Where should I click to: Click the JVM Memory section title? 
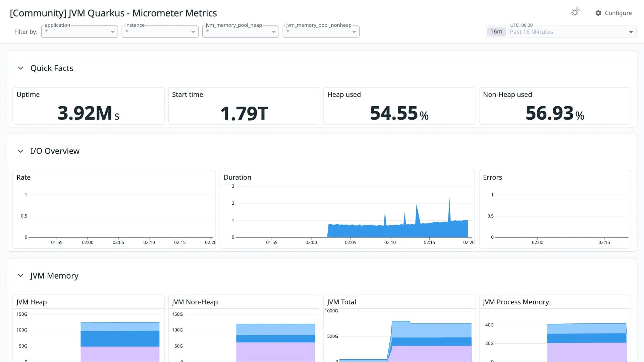(54, 276)
